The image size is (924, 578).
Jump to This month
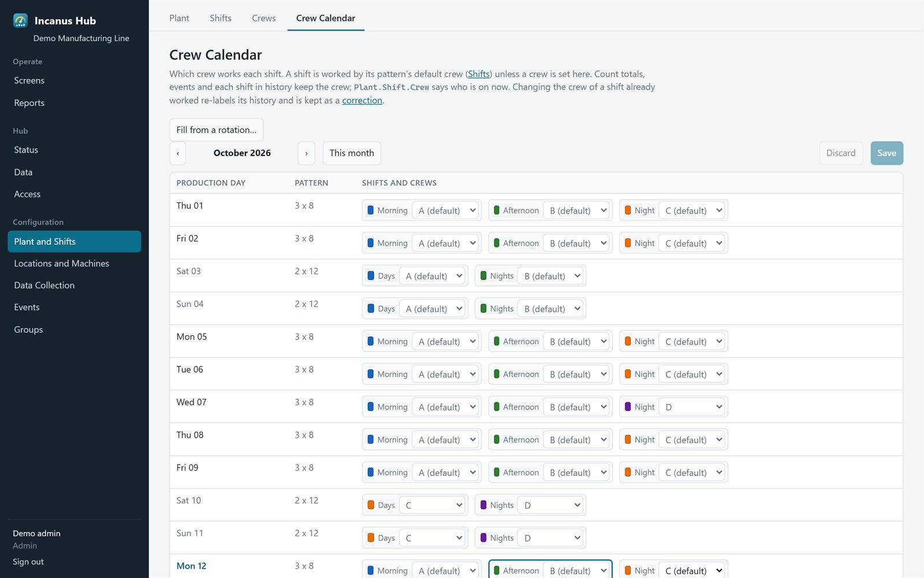(352, 153)
